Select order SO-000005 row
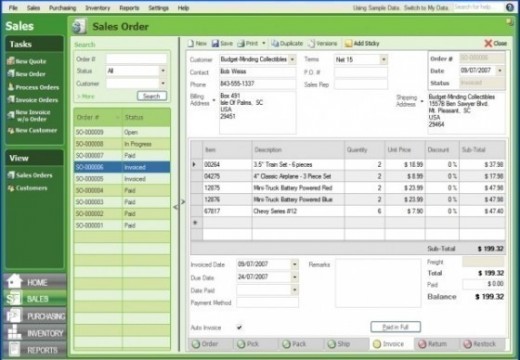Image resolution: width=520 pixels, height=360 pixels. pos(122,179)
